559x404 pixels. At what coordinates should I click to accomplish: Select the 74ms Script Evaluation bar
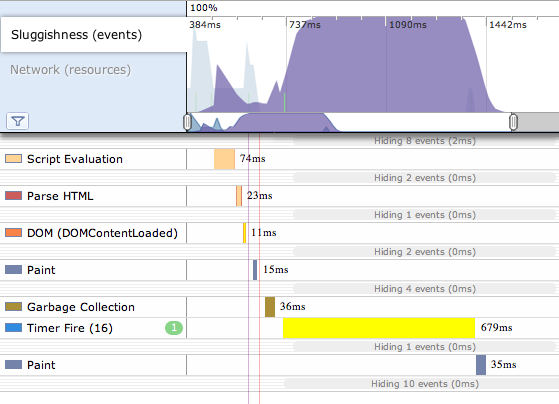(224, 159)
